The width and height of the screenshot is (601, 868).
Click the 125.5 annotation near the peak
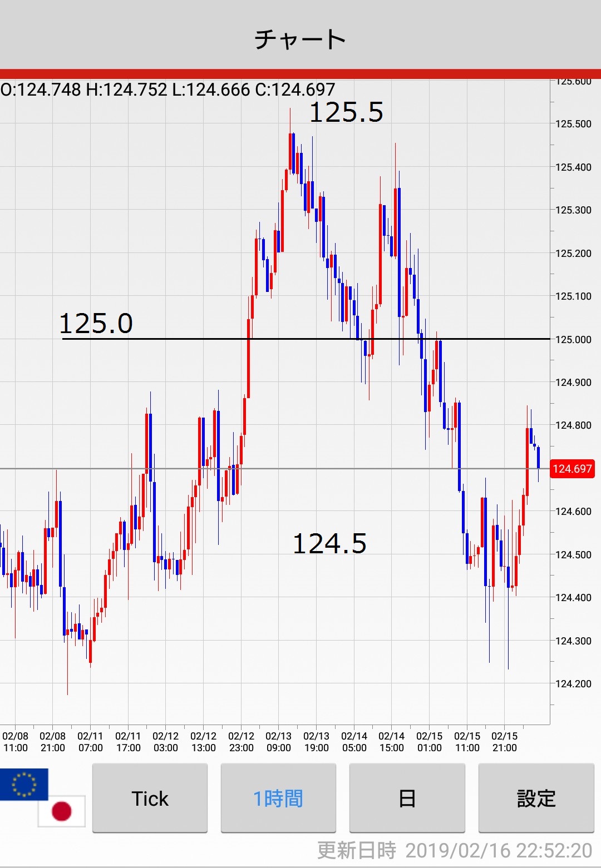click(346, 112)
